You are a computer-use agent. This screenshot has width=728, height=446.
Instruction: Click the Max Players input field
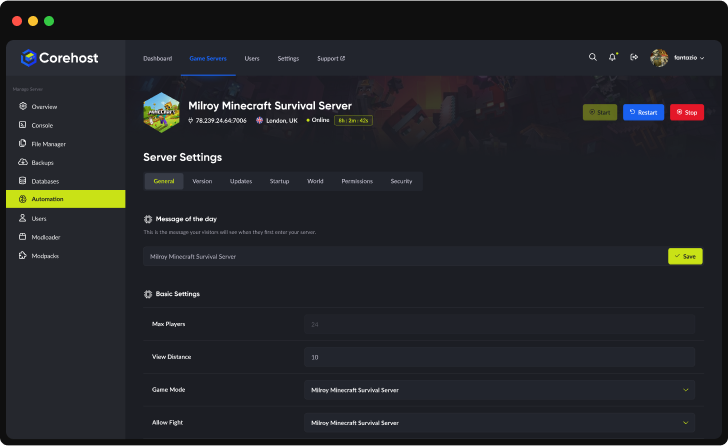click(500, 324)
